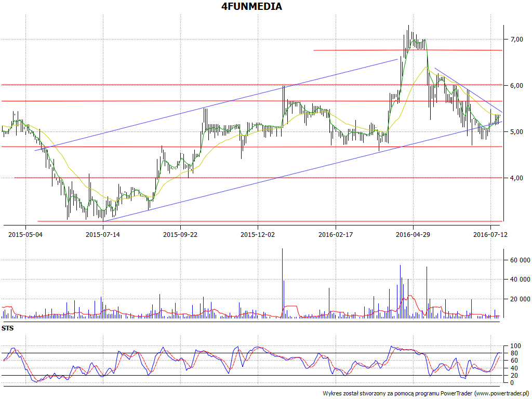
Task: Click the 4FUNMEDIA chart title
Action: pos(251,6)
